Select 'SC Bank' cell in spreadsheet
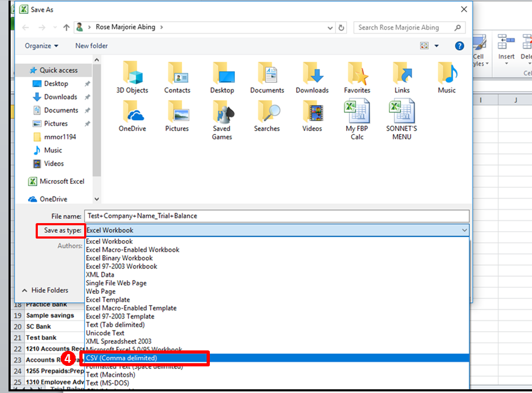The image size is (532, 393). pos(54,326)
